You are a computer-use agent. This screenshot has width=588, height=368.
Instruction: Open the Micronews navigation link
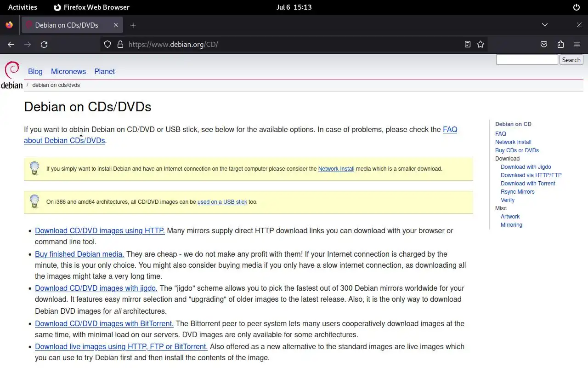pyautogui.click(x=68, y=71)
